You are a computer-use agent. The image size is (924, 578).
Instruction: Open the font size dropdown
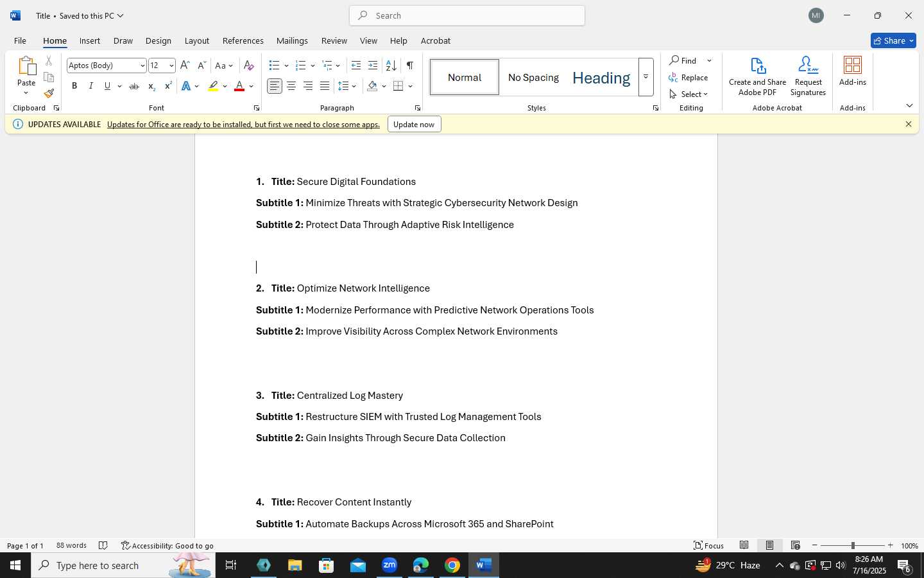171,66
